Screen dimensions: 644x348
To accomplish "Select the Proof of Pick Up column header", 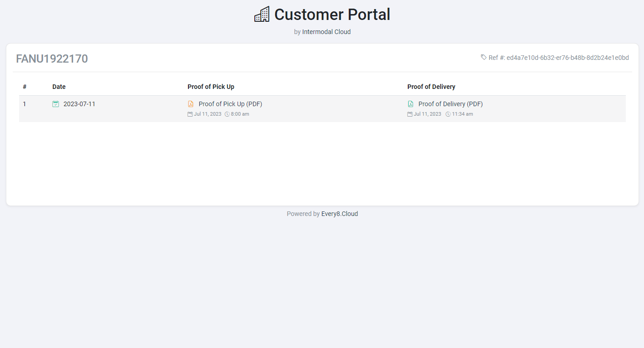I will [211, 86].
